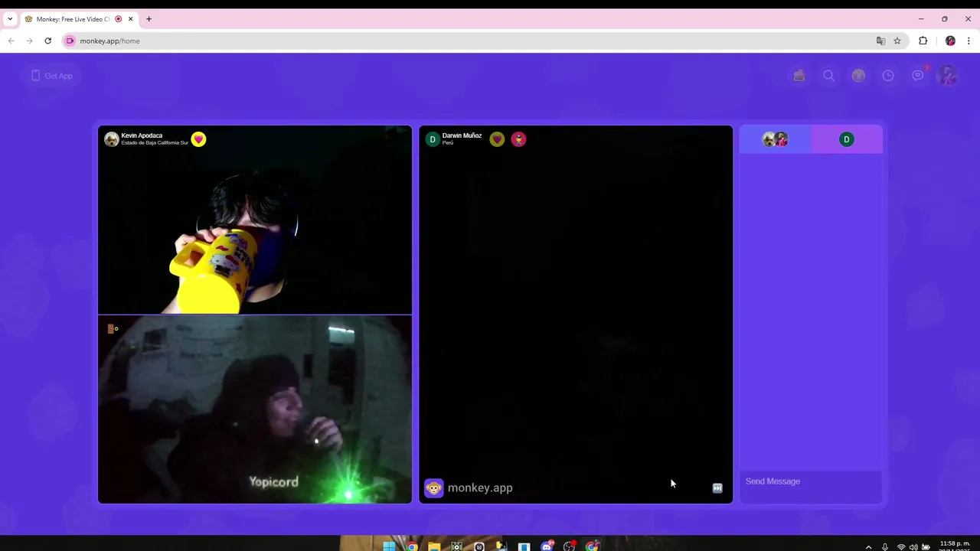
Task: Open the Chrome three-dot menu
Action: click(x=969, y=41)
